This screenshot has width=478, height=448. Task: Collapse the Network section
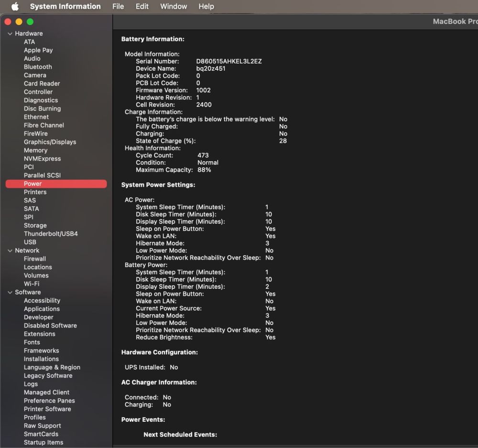(x=10, y=251)
